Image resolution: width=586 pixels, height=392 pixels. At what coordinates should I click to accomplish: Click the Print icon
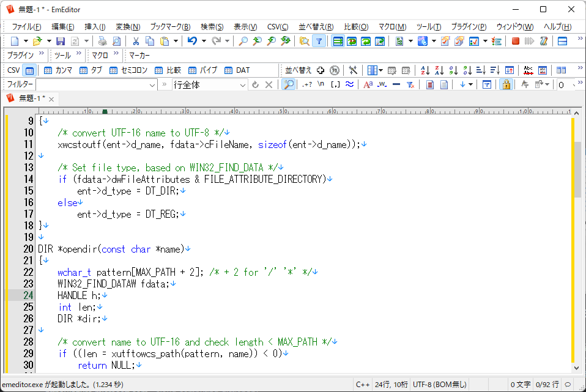[x=102, y=41]
